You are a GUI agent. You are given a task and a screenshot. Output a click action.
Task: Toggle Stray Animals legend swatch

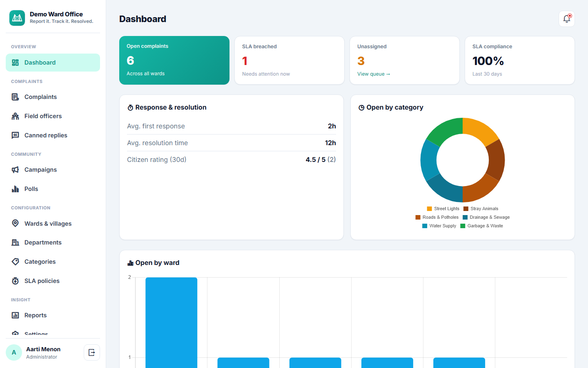[466, 209]
